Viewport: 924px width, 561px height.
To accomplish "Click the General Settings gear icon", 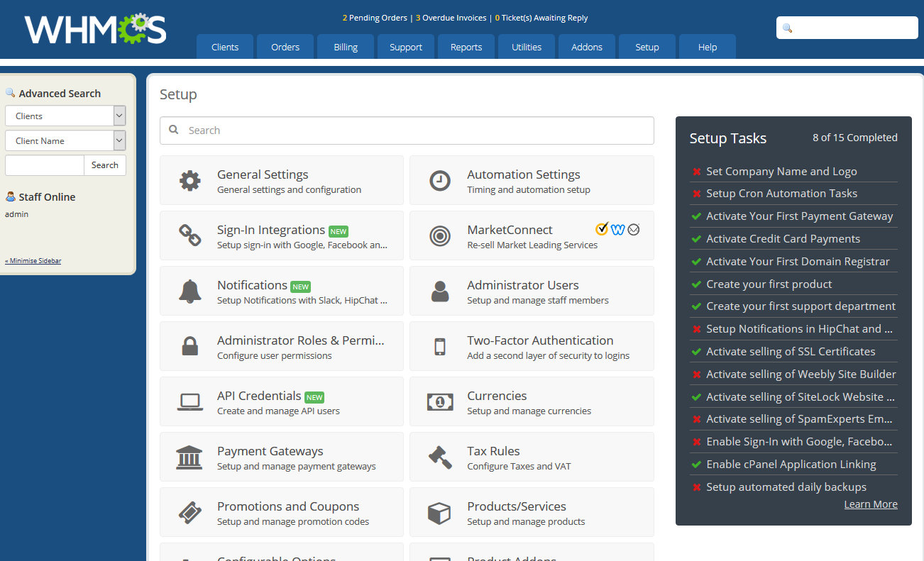I will 189,181.
